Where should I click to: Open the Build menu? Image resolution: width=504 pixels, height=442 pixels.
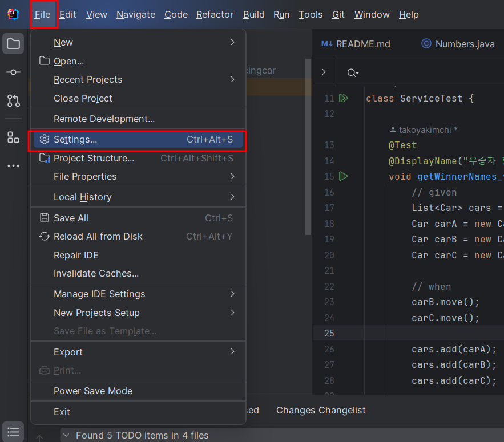[253, 14]
